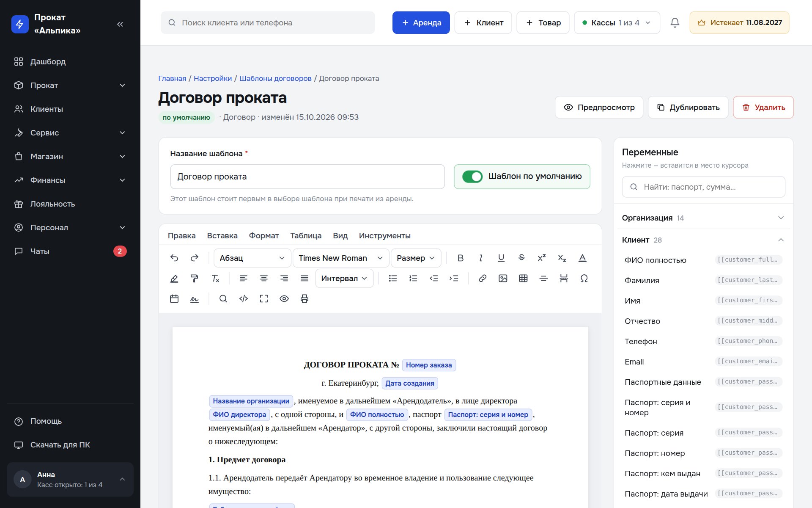Click the undo icon in editor toolbar

pos(174,258)
